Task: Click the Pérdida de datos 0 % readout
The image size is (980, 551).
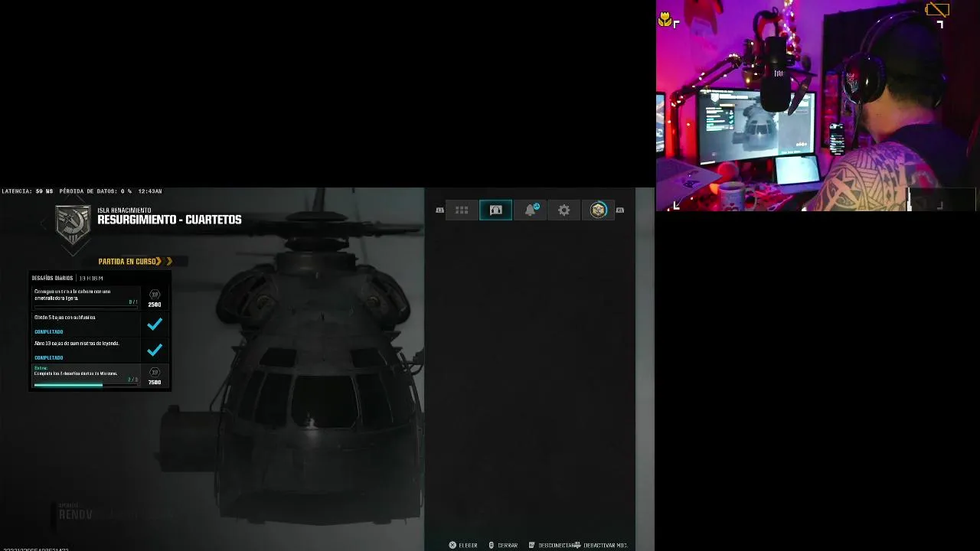Action: 96,191
